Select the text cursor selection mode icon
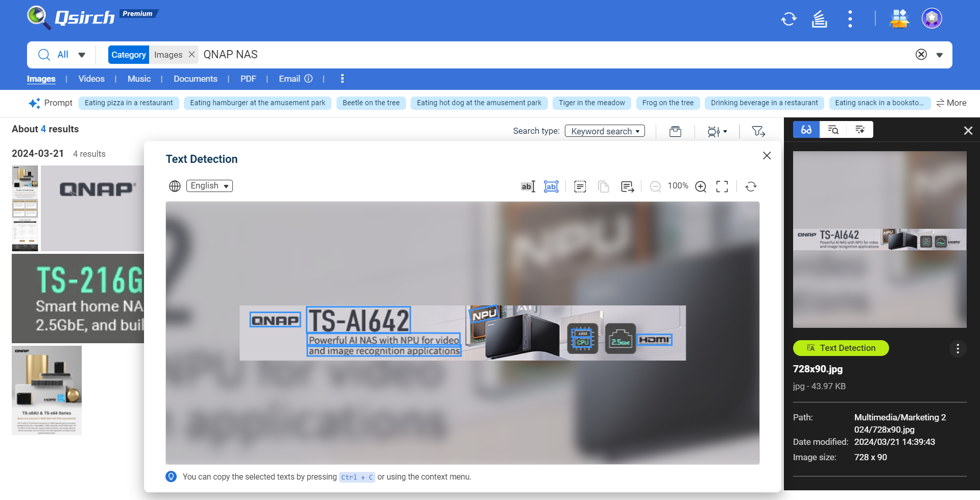The image size is (980, 500). (x=528, y=186)
